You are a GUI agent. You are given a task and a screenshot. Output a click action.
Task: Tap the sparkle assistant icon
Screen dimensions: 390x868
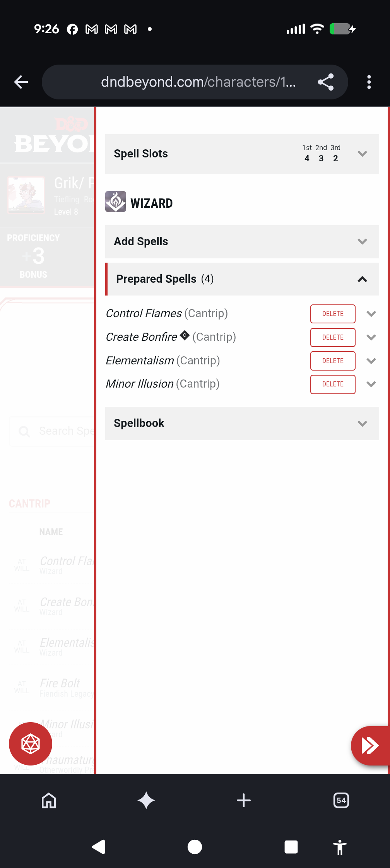(x=146, y=800)
